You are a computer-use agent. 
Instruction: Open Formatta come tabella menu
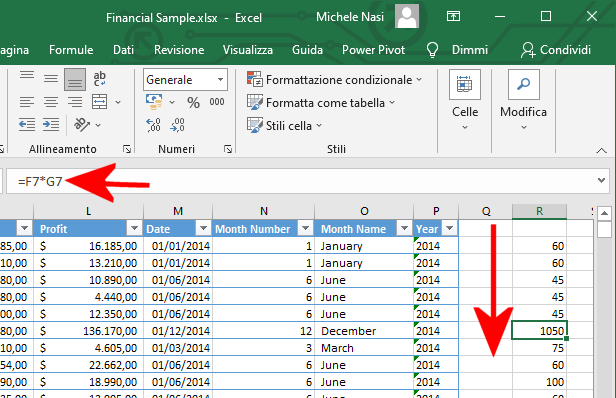click(x=321, y=103)
